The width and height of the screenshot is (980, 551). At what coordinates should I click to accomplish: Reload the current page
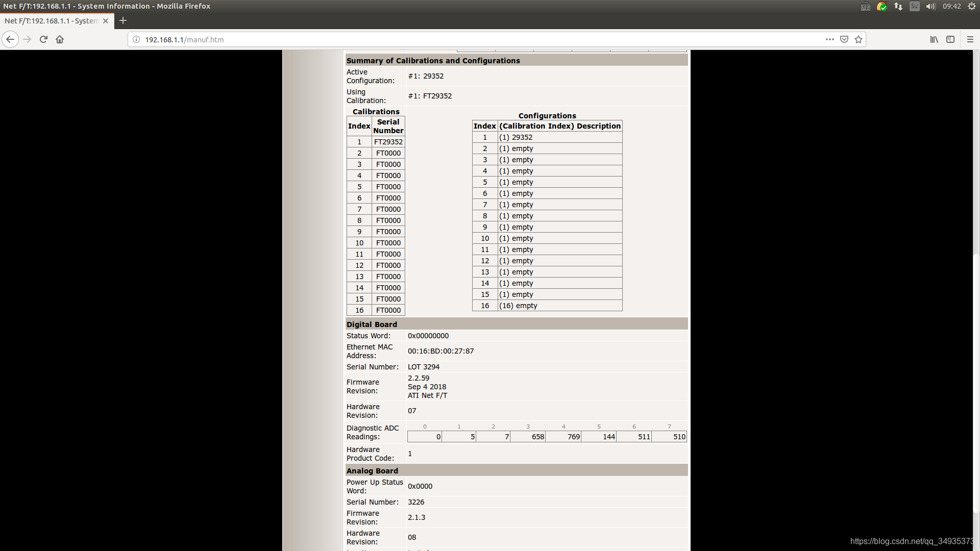point(43,39)
